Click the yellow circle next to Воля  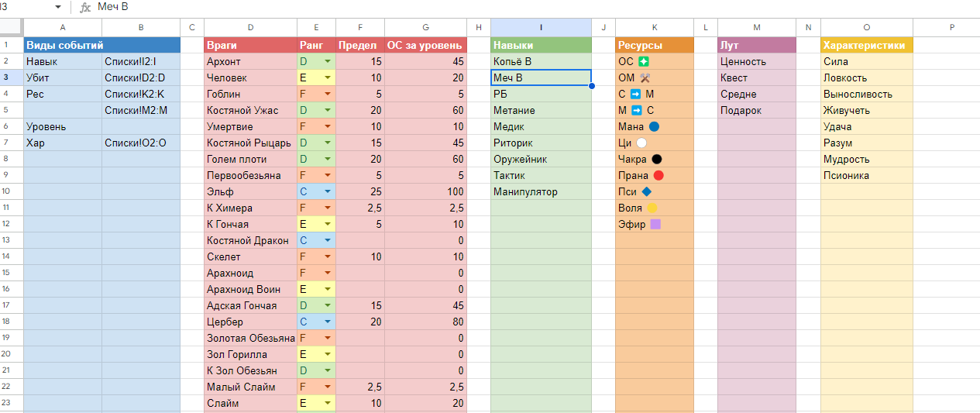pyautogui.click(x=652, y=208)
